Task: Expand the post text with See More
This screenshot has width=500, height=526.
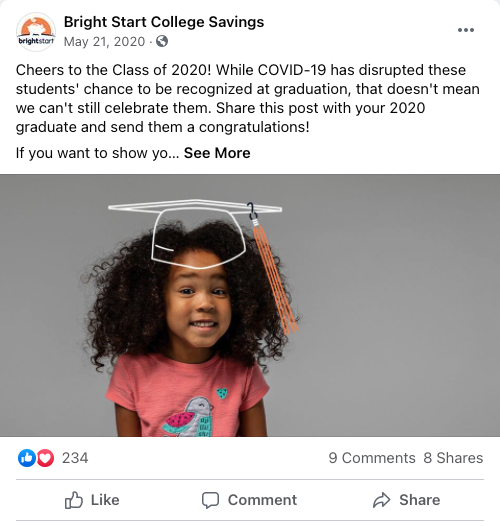Action: [217, 153]
